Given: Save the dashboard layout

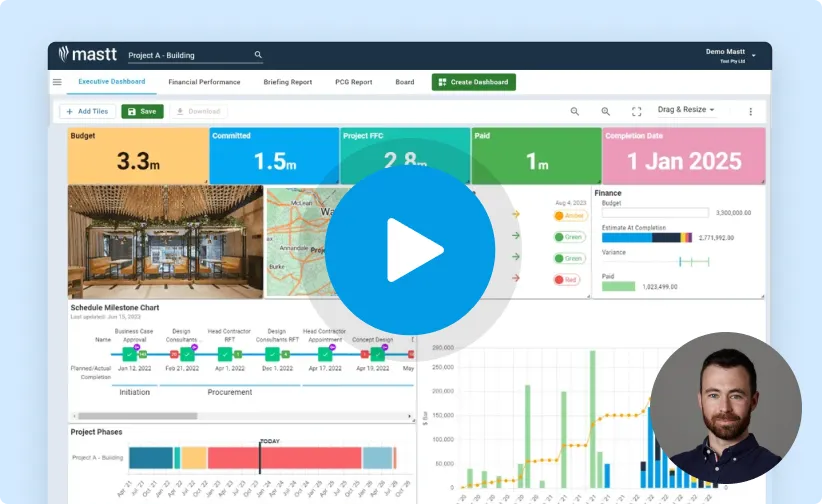Looking at the screenshot, I should point(143,111).
